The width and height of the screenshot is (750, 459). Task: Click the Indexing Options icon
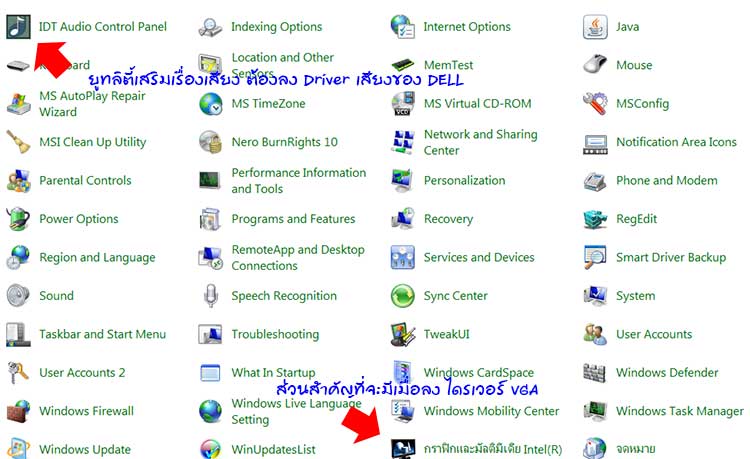coord(210,27)
